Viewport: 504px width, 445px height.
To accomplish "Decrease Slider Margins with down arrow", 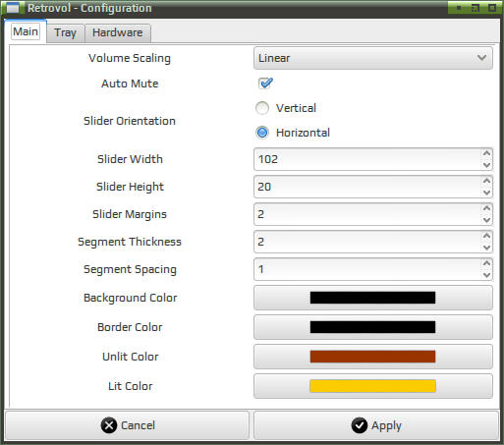I will [x=486, y=220].
